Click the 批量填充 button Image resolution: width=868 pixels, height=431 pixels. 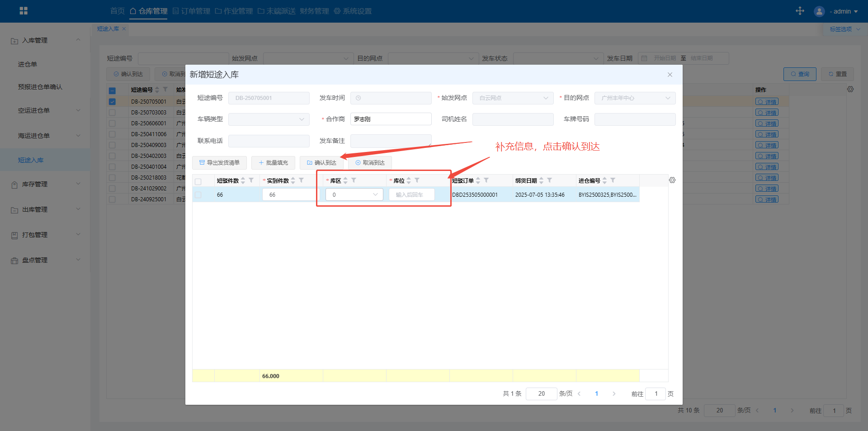pyautogui.click(x=273, y=163)
